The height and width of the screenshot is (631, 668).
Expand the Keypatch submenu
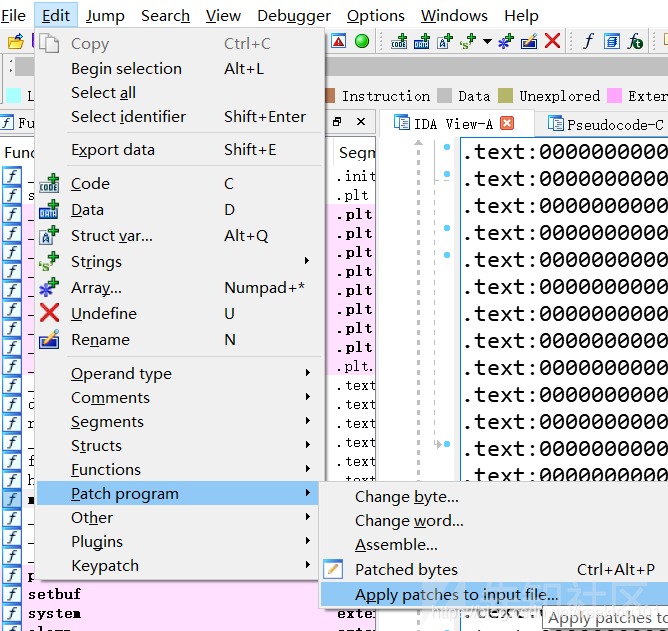[179, 565]
